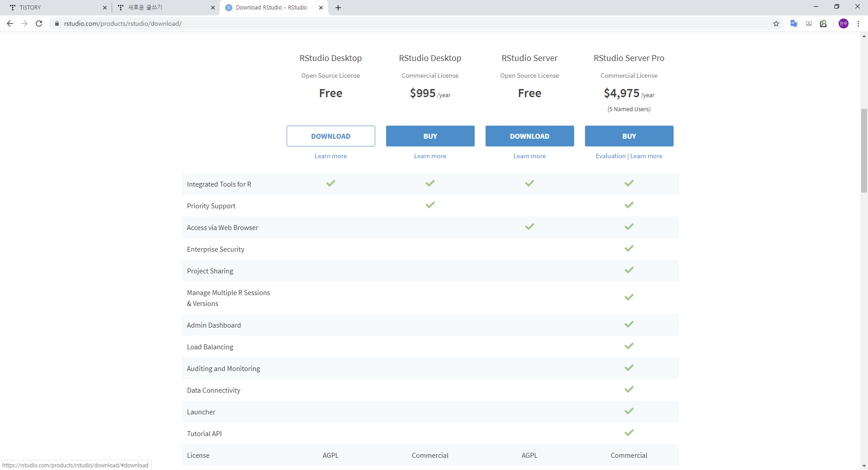Click the scrollbar down arrow
This screenshot has height=470, width=868.
[x=864, y=466]
